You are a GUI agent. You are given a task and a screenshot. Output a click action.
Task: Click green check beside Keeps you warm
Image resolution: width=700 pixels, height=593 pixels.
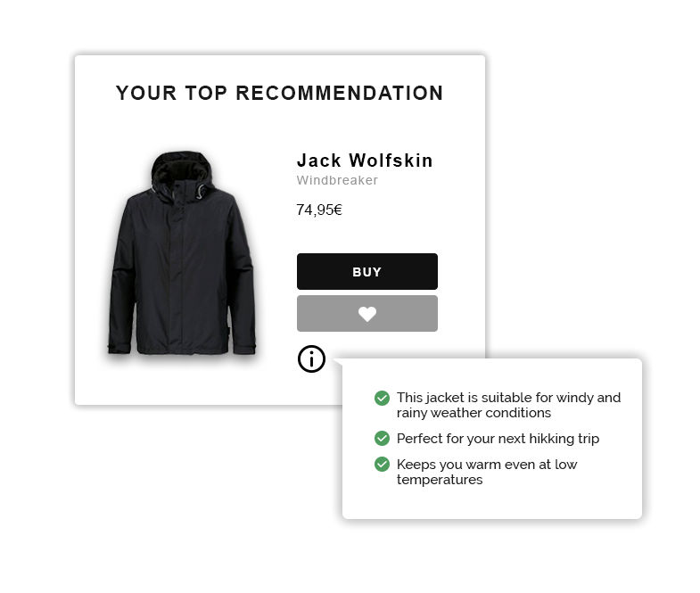[382, 465]
